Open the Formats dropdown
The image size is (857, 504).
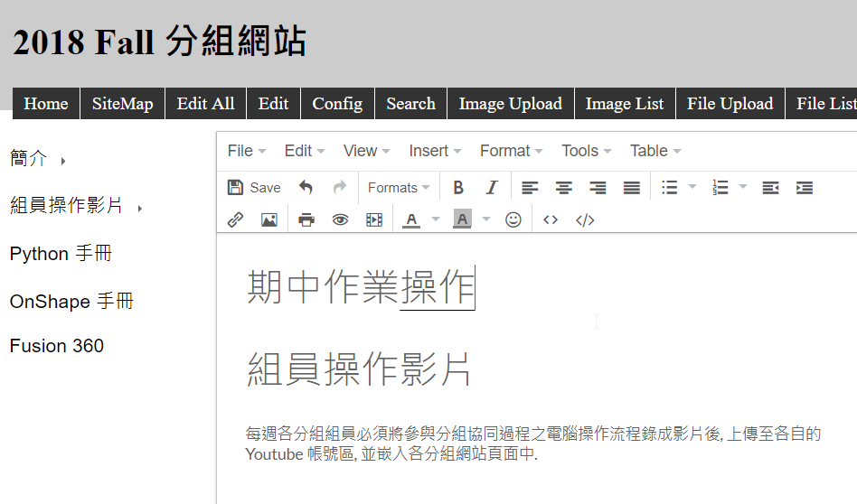coord(399,188)
